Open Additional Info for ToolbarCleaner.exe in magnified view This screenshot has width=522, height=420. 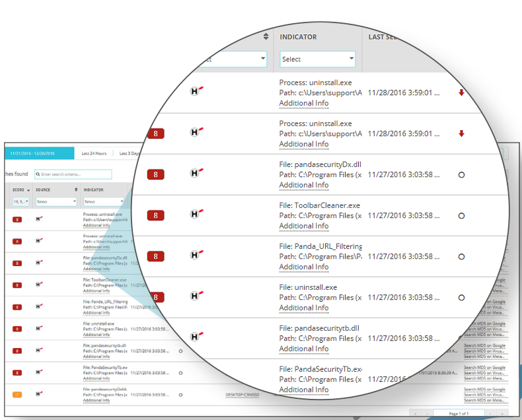tap(303, 226)
